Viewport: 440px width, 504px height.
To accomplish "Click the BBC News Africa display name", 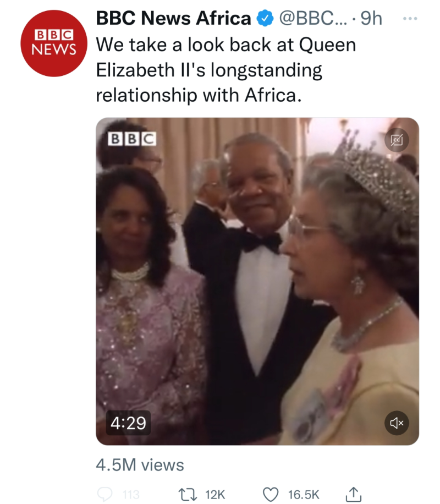I will click(173, 19).
